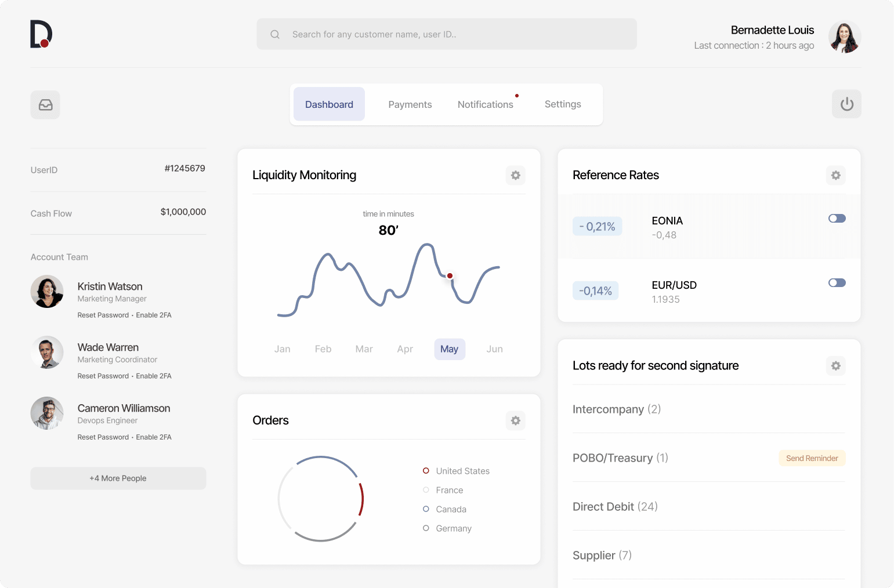The width and height of the screenshot is (894, 588).
Task: Enable 2FA for Cameron Williamson
Action: click(154, 437)
